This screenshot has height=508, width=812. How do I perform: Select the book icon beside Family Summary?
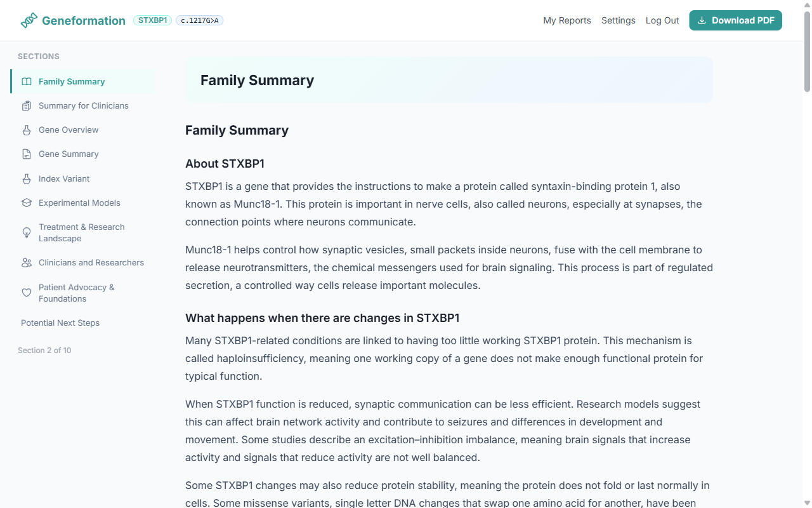coord(27,81)
